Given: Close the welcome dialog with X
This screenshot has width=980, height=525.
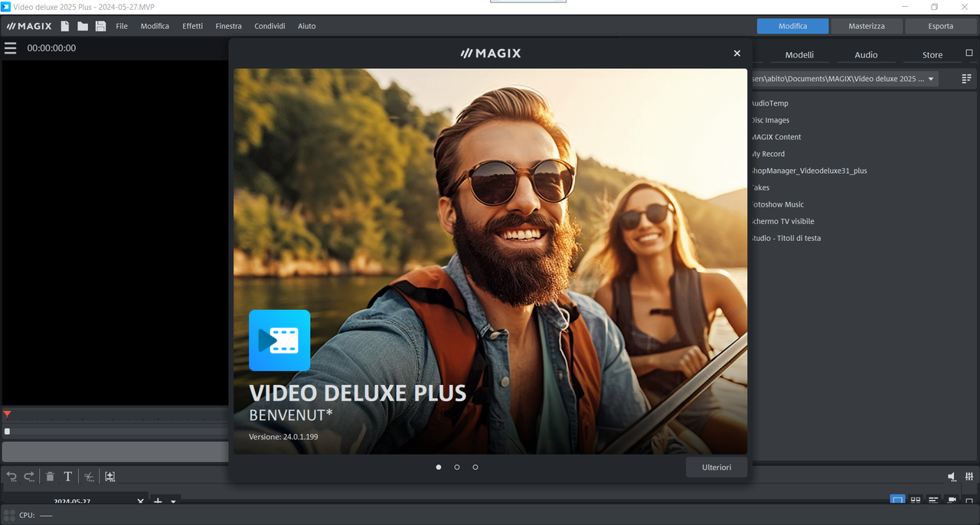Looking at the screenshot, I should [x=737, y=54].
